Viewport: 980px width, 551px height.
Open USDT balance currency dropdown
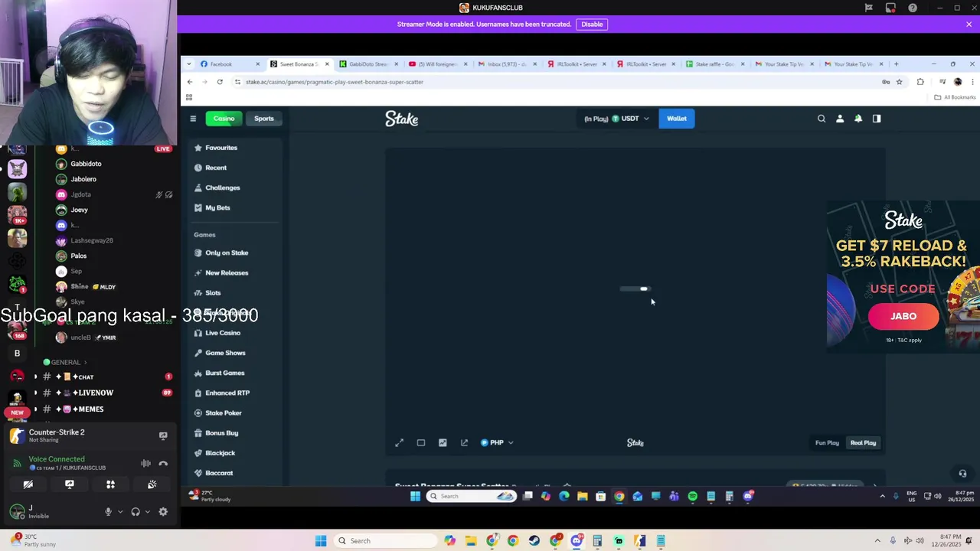[617, 119]
